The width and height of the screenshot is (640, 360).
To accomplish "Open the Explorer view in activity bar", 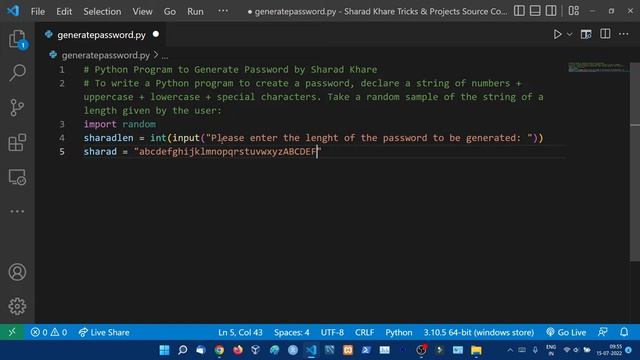I will (x=17, y=40).
